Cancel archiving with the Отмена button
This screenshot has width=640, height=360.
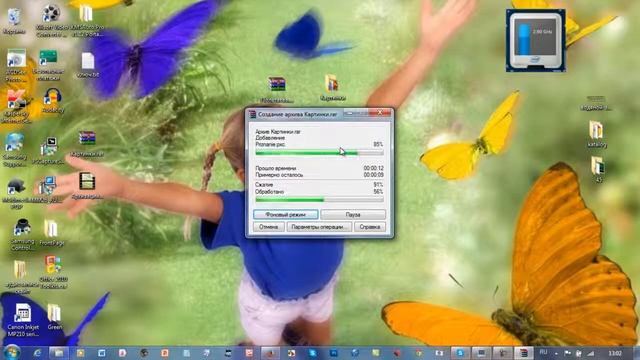click(269, 227)
